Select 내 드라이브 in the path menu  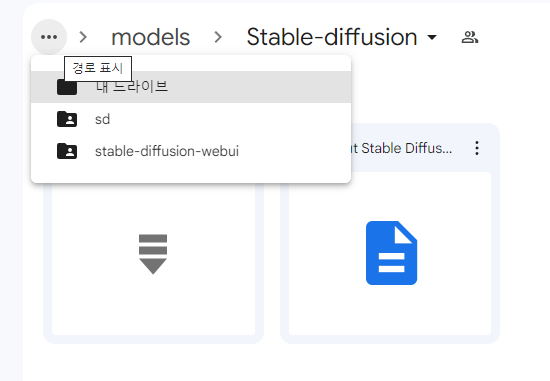point(191,87)
